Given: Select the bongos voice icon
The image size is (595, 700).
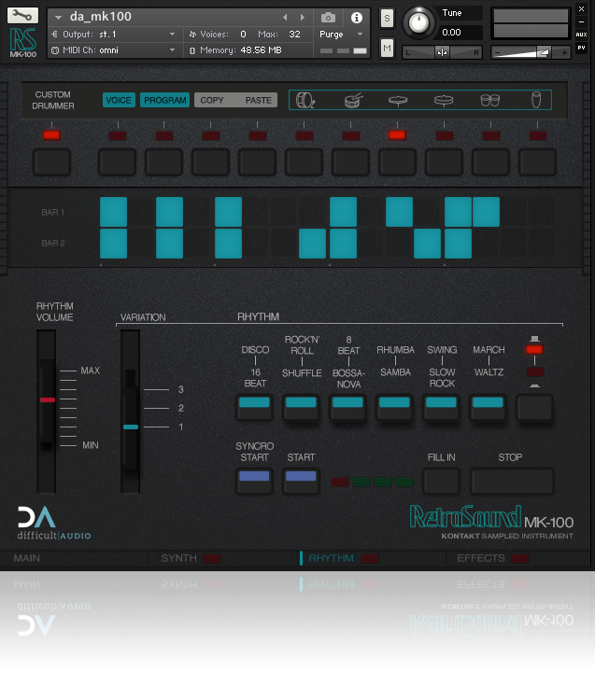Looking at the screenshot, I should click(490, 101).
